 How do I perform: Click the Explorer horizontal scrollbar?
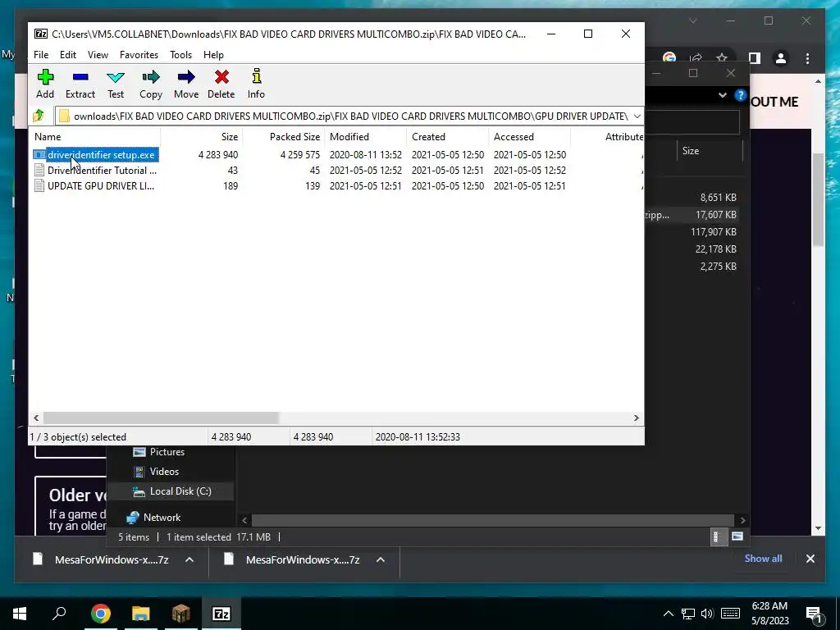[492, 520]
